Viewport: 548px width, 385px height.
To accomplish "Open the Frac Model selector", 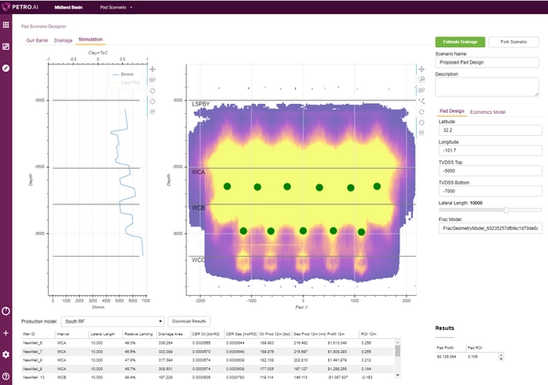I will (x=491, y=228).
